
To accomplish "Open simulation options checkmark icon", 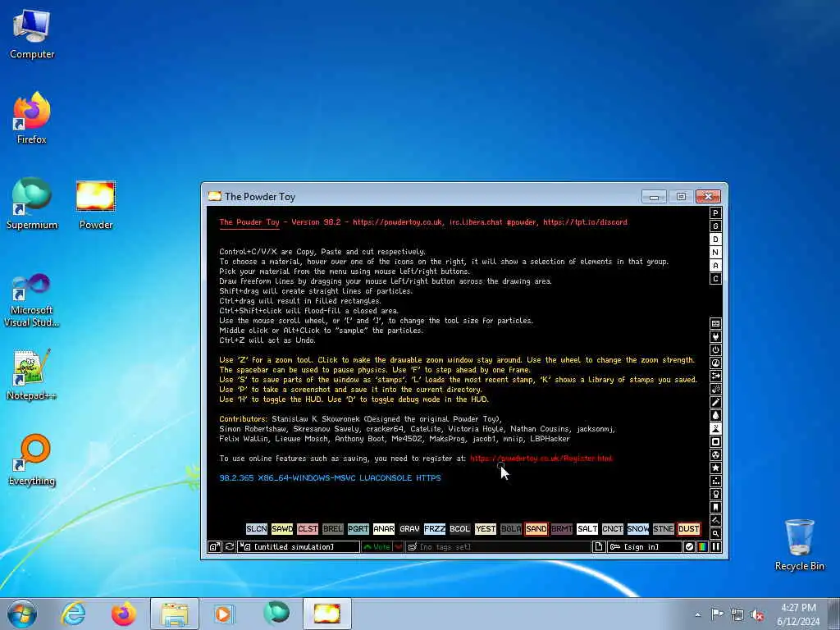I will pyautogui.click(x=689, y=546).
